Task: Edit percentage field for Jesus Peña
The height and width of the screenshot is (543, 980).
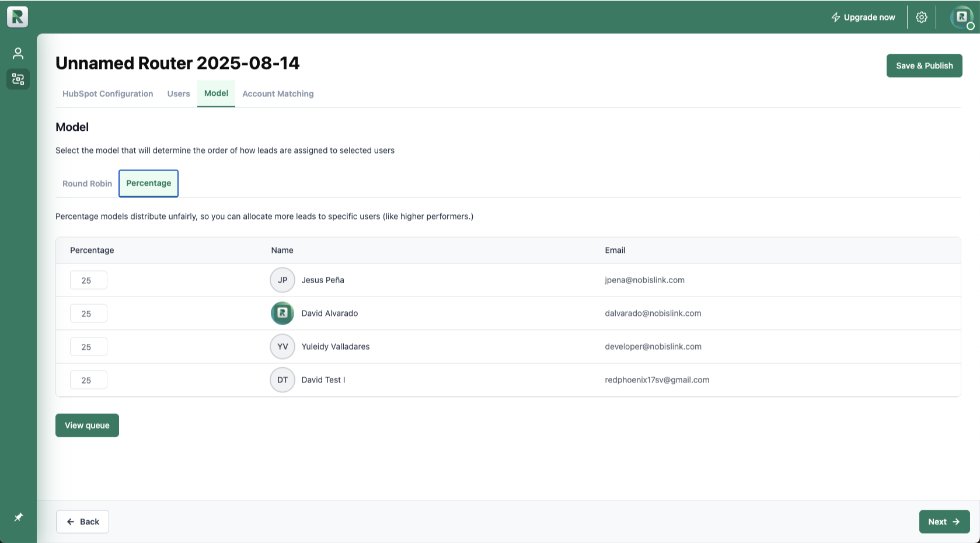Action: tap(89, 280)
